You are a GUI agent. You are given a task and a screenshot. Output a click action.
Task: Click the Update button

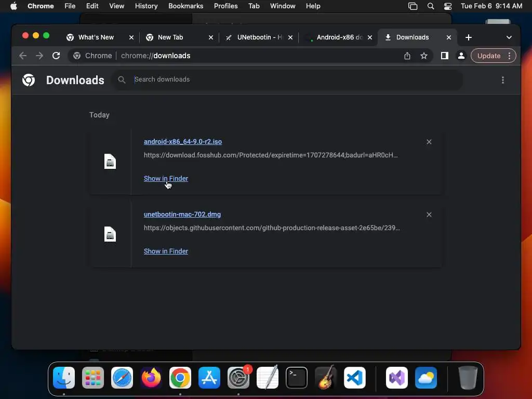tap(488, 56)
